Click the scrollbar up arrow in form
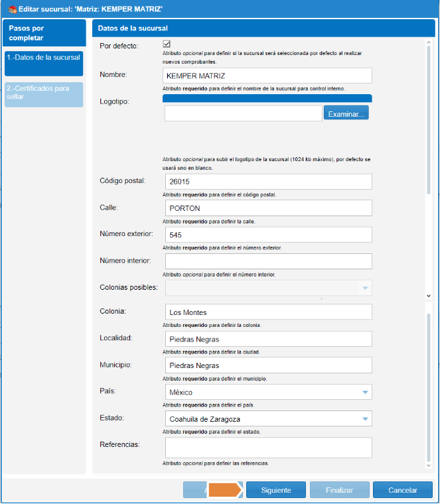The image size is (440, 504). pyautogui.click(x=428, y=41)
